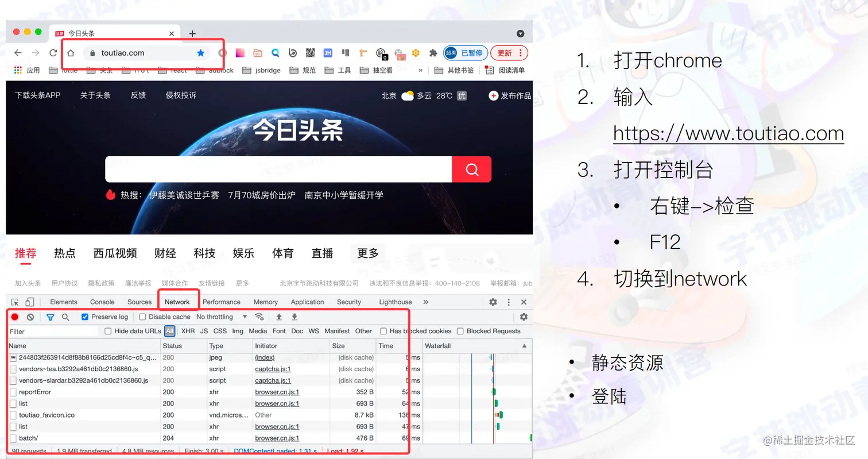868x459 pixels.
Task: Open the new tab plus button
Action: pyautogui.click(x=192, y=33)
